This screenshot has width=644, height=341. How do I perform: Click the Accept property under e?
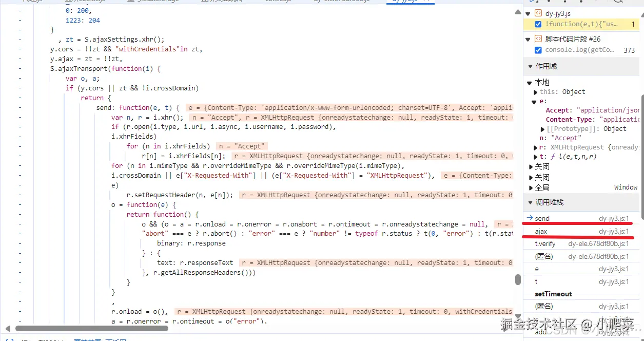pyautogui.click(x=593, y=110)
